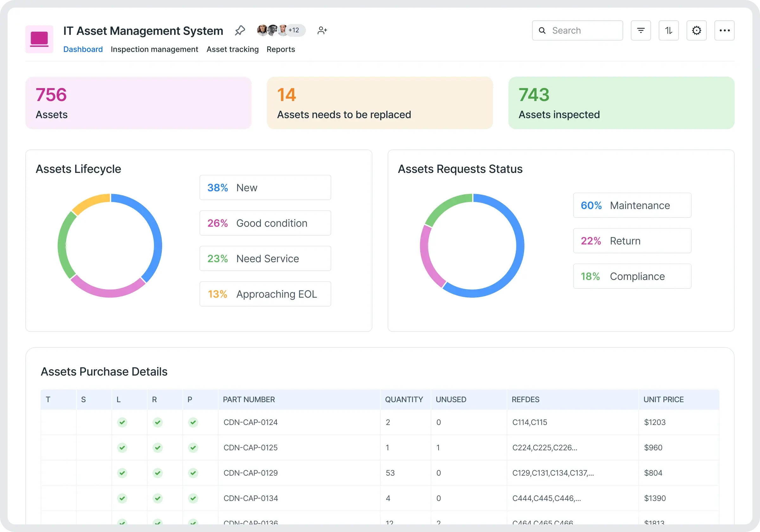Toggle P checkmark for CDN-CAP-0129 row

point(193,473)
